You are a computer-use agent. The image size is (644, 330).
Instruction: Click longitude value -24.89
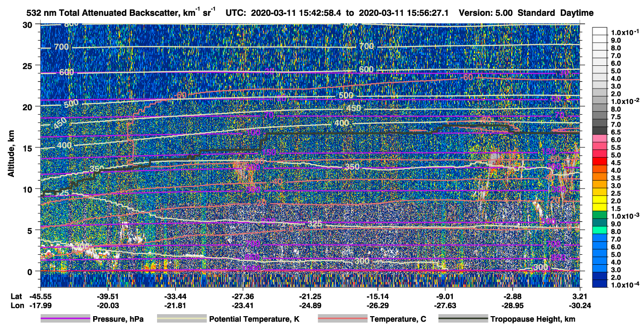(x=310, y=305)
